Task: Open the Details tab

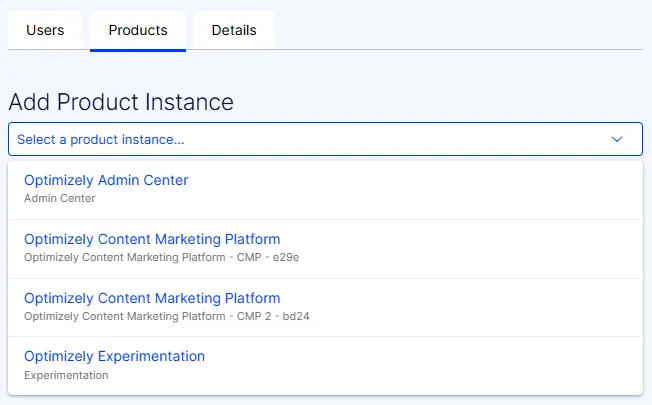Action: coord(234,30)
